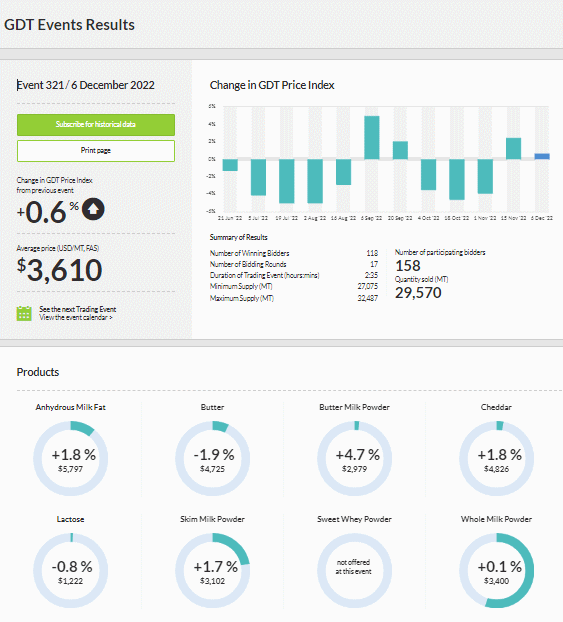Select the Whole Milk Powder donut chart

tap(496, 570)
